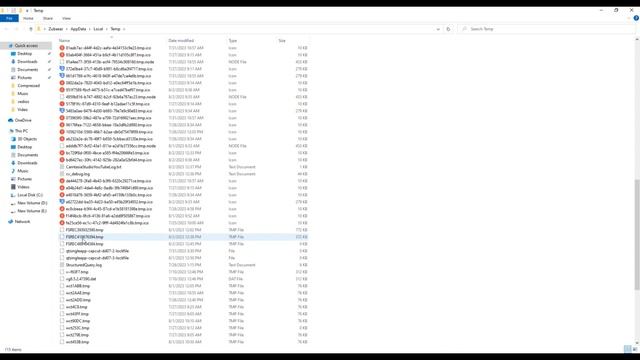Click the Network icon in sidebar
640x360 pixels.
(x=11, y=222)
